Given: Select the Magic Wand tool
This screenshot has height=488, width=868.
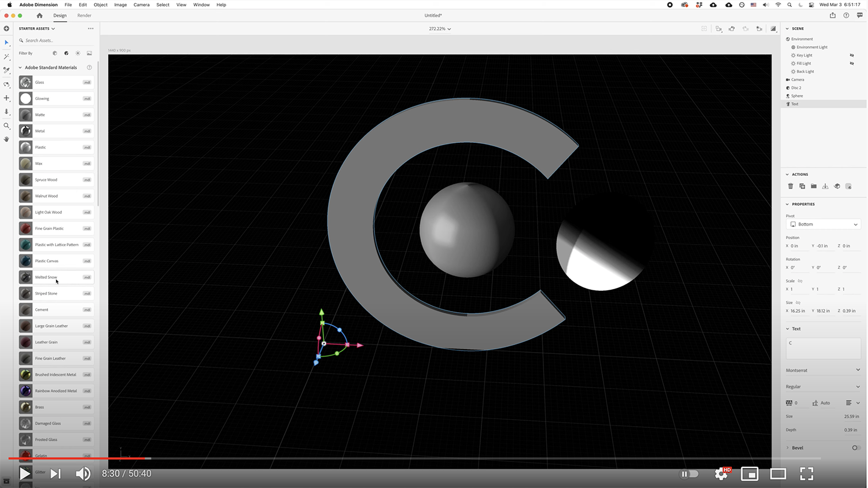Looking at the screenshot, I should click(x=6, y=57).
